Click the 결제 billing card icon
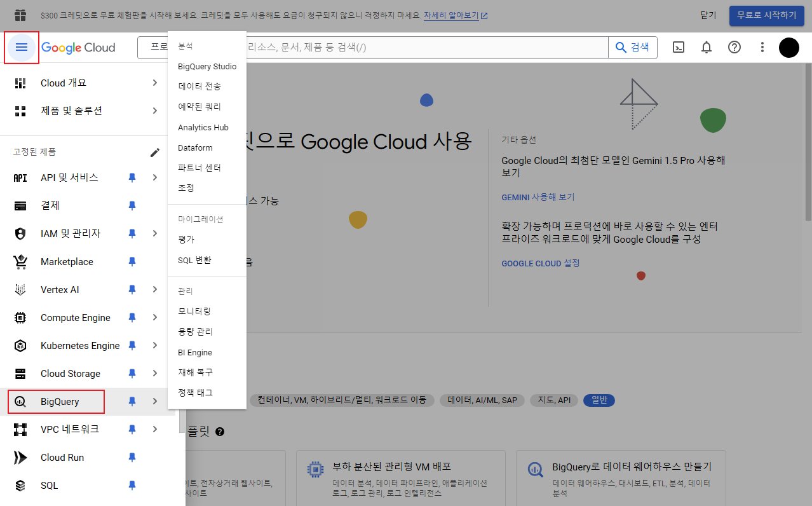Image resolution: width=812 pixels, height=506 pixels. (20, 206)
